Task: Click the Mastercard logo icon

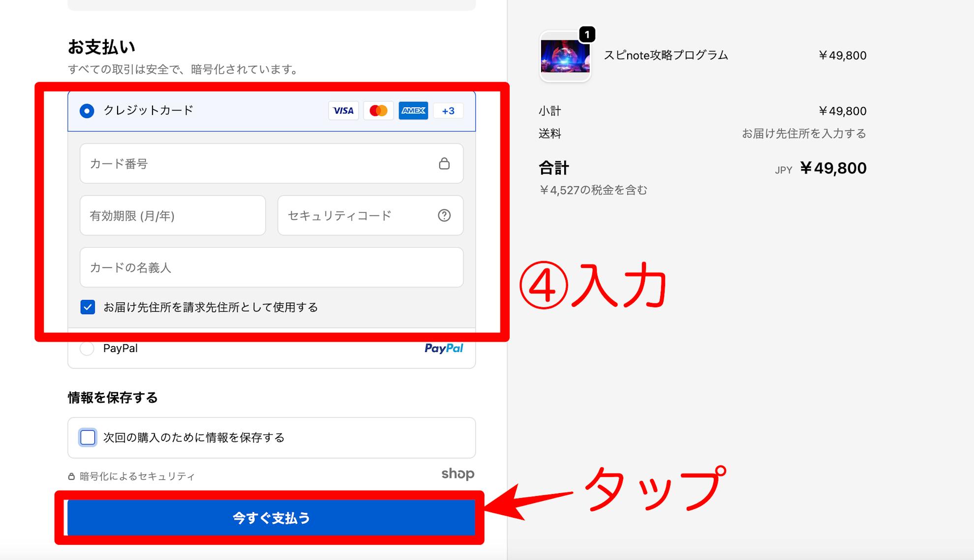Action: click(x=378, y=111)
